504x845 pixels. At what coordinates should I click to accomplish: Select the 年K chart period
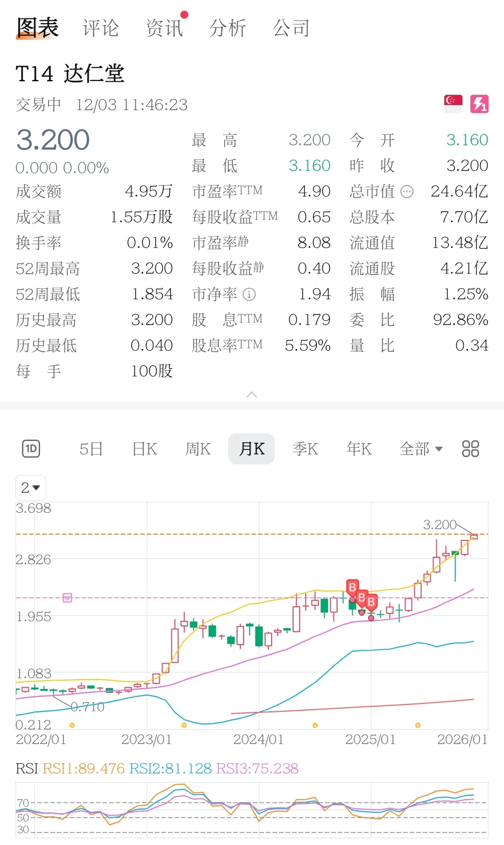[x=359, y=449]
